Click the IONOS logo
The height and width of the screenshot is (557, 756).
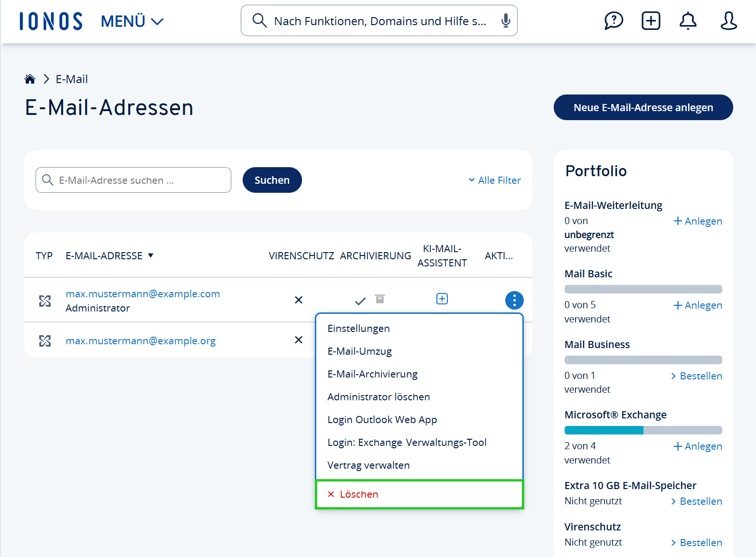click(x=51, y=21)
